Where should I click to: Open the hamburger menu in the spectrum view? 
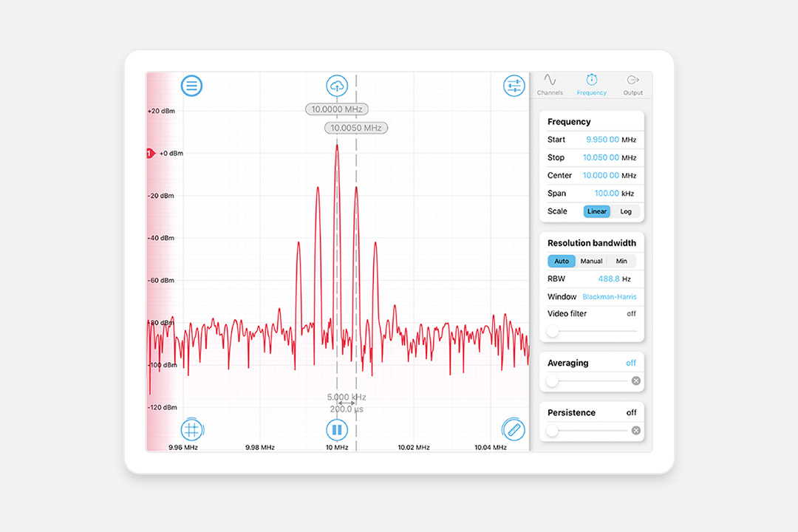pos(191,85)
